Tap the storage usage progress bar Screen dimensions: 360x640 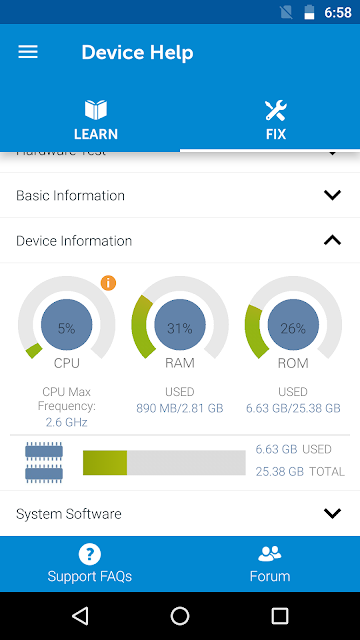click(164, 462)
